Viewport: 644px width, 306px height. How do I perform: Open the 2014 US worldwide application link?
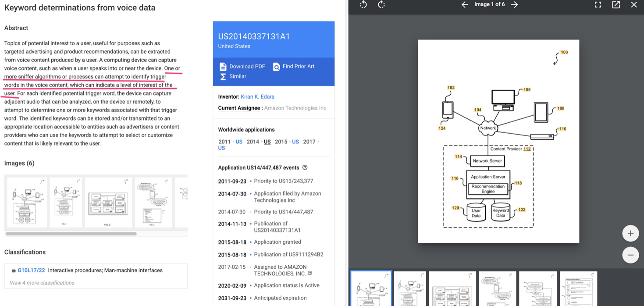(267, 142)
